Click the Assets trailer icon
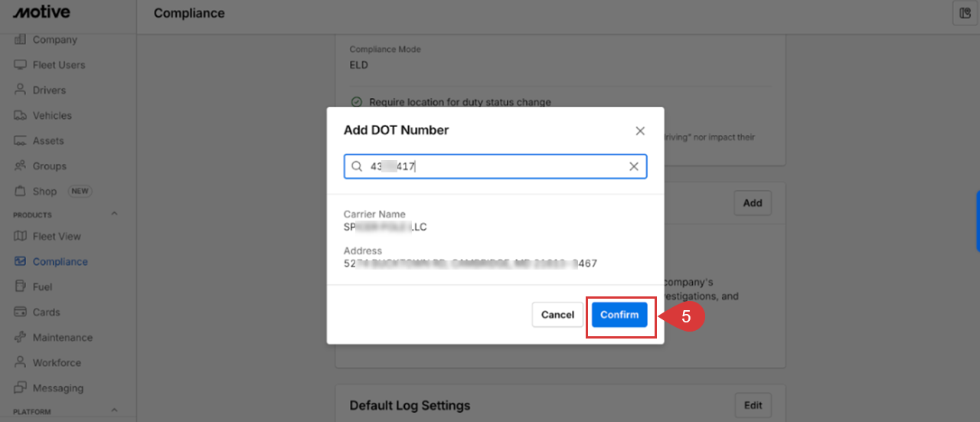The width and height of the screenshot is (980, 422). (x=20, y=141)
